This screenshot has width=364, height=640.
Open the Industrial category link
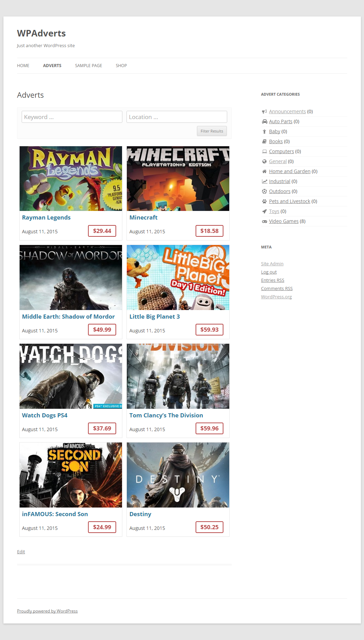click(279, 181)
